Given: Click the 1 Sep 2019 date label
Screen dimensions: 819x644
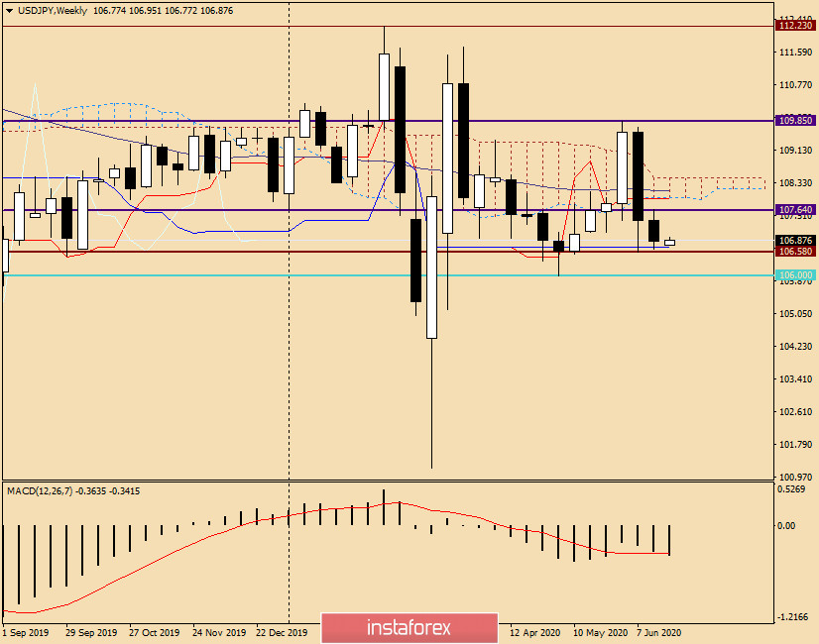Looking at the screenshot, I should click(26, 631).
